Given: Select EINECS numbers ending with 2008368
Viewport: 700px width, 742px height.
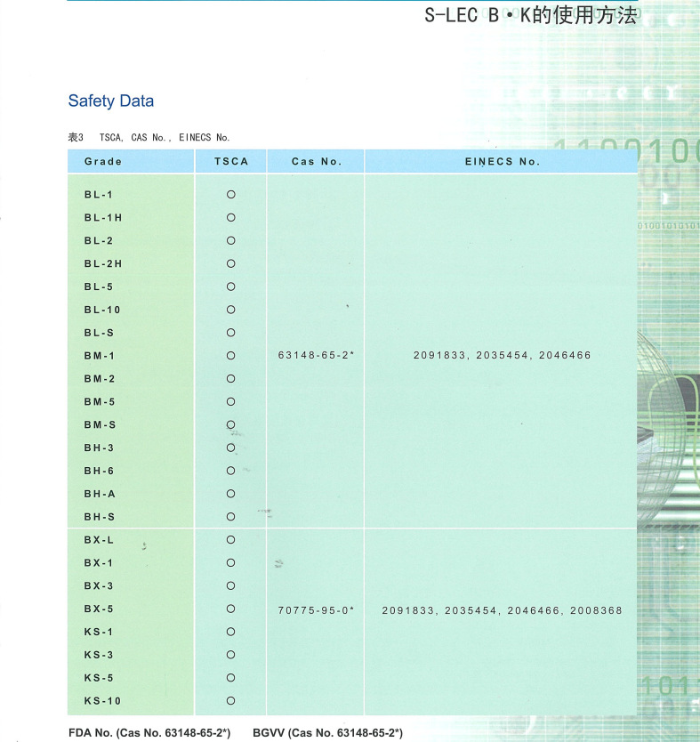Looking at the screenshot, I should [502, 610].
